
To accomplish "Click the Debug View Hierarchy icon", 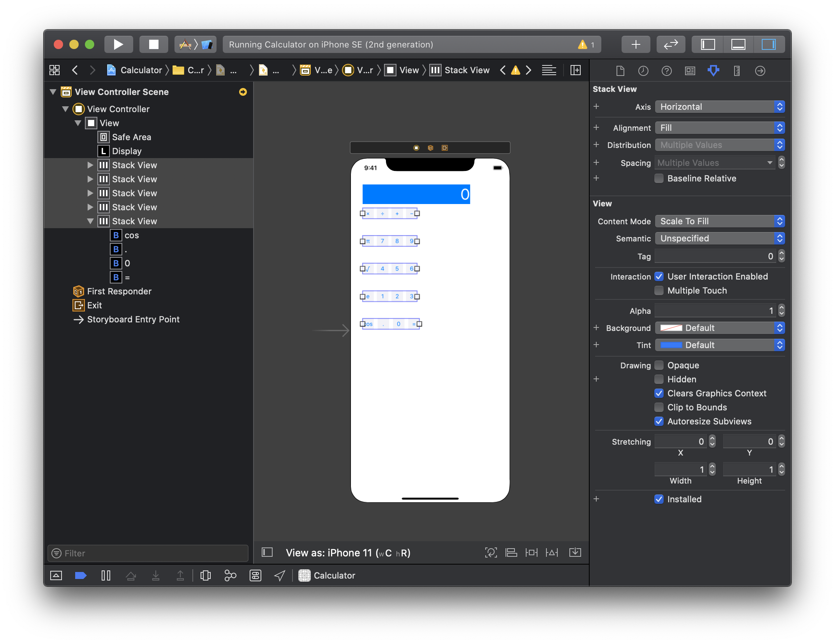I will (x=205, y=575).
